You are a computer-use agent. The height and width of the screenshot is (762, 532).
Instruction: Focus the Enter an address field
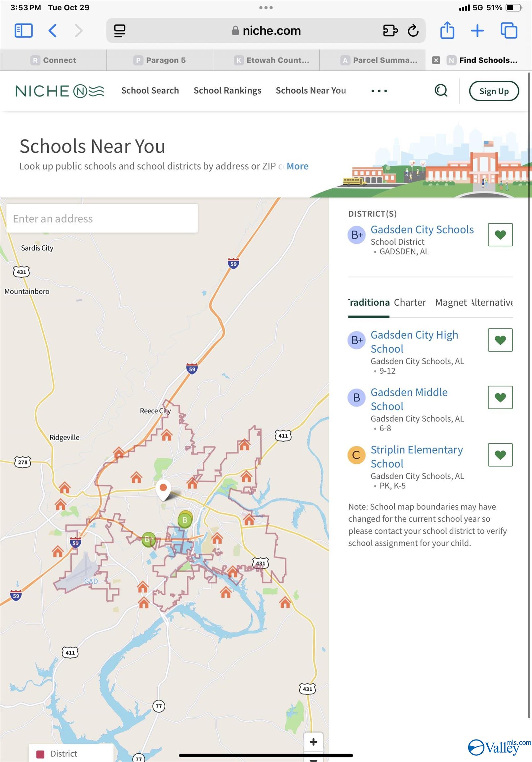click(x=102, y=218)
